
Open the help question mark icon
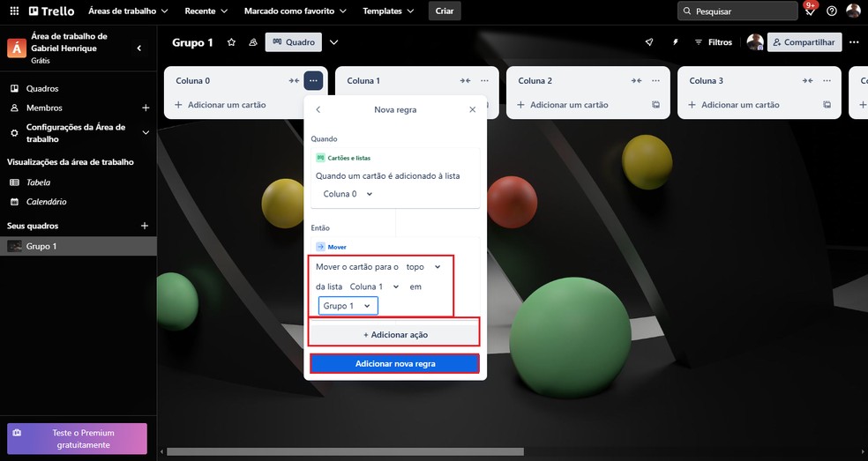click(832, 11)
